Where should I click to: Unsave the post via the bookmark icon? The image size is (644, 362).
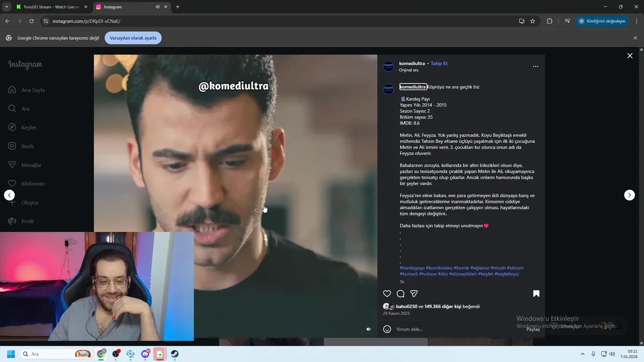tap(536, 294)
